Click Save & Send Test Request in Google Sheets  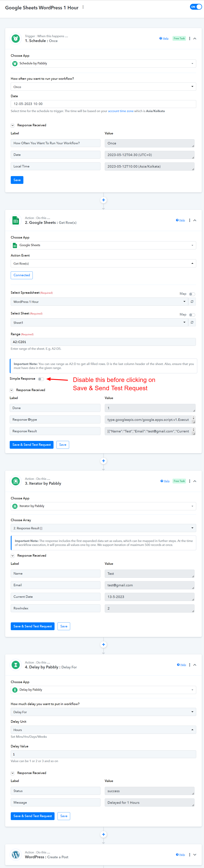pos(32,445)
